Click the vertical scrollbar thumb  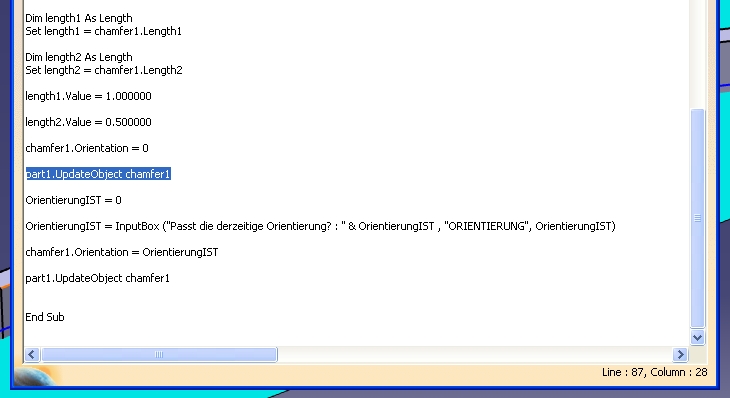tap(697, 218)
